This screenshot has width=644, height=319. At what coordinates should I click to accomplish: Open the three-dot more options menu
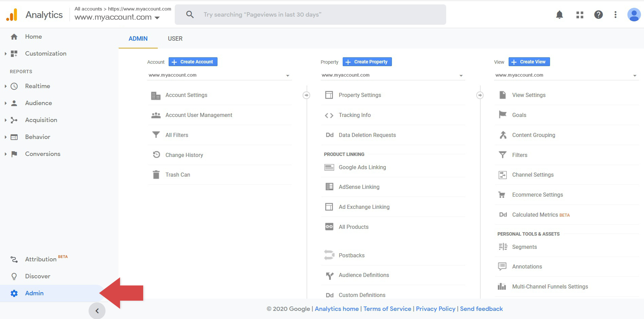pyautogui.click(x=615, y=15)
